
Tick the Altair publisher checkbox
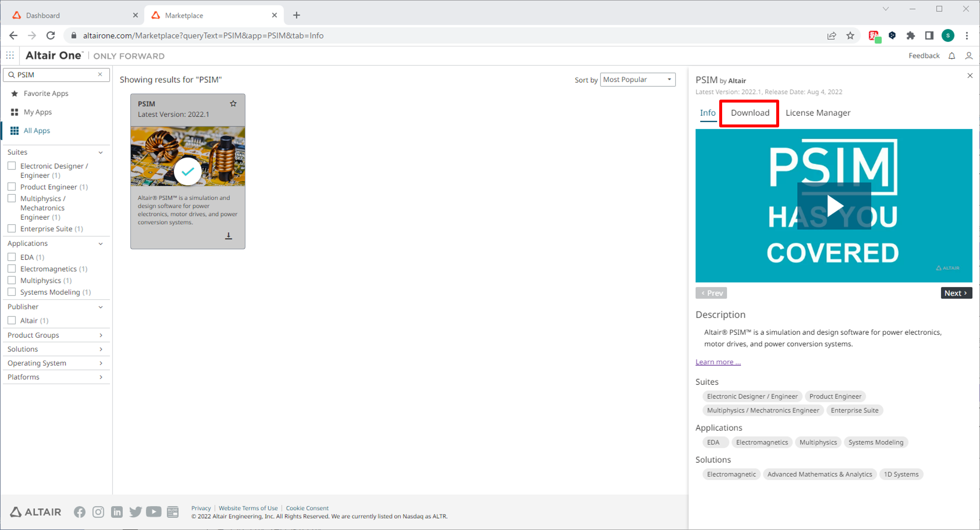[x=12, y=321]
